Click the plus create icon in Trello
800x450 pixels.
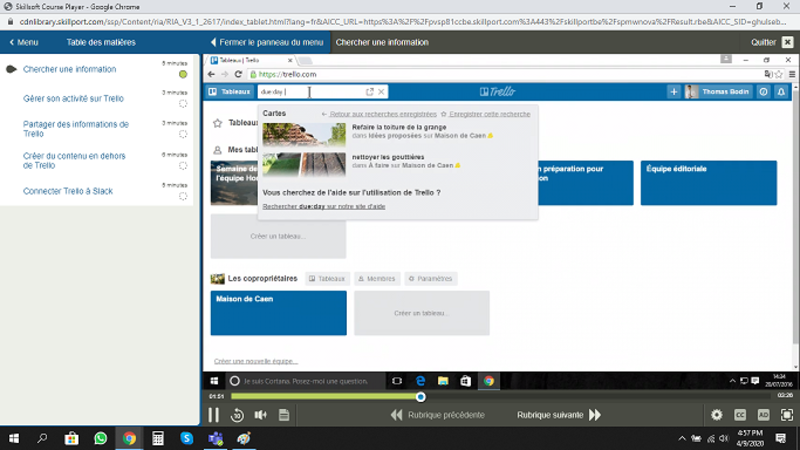click(x=673, y=92)
